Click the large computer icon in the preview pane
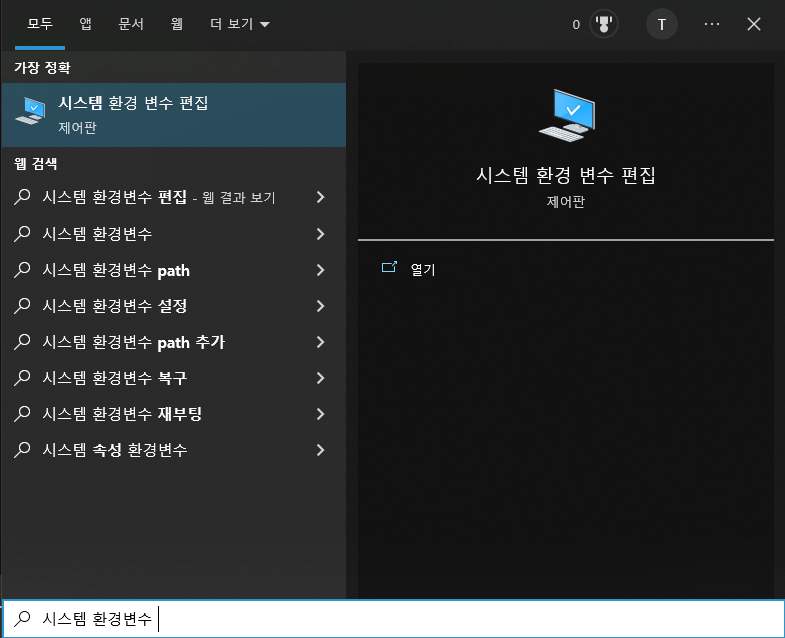The height and width of the screenshot is (638, 785). [x=567, y=115]
